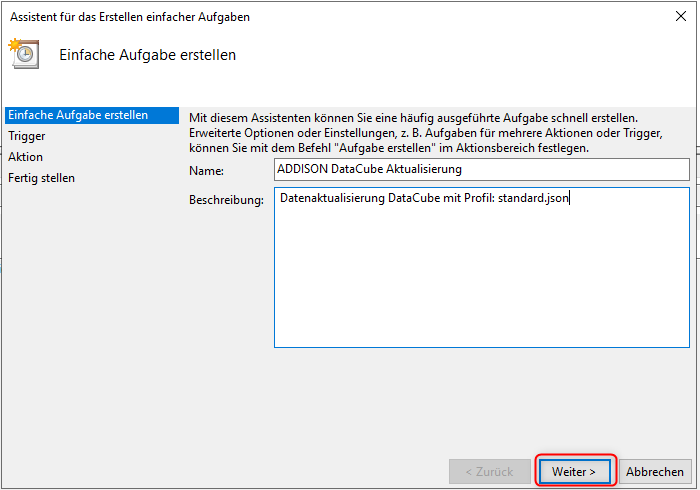
Task: Click the window title 'Assistent für das Erstellen einfacher Aufgaben'
Action: click(x=130, y=17)
